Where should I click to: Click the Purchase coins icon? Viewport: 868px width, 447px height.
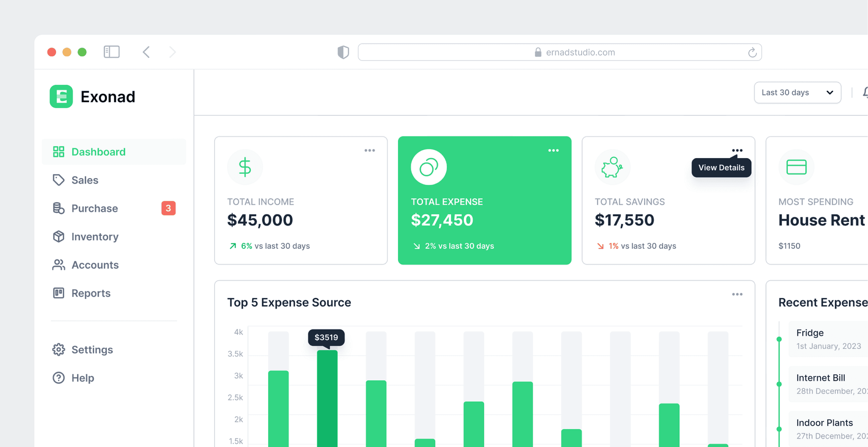pos(59,208)
